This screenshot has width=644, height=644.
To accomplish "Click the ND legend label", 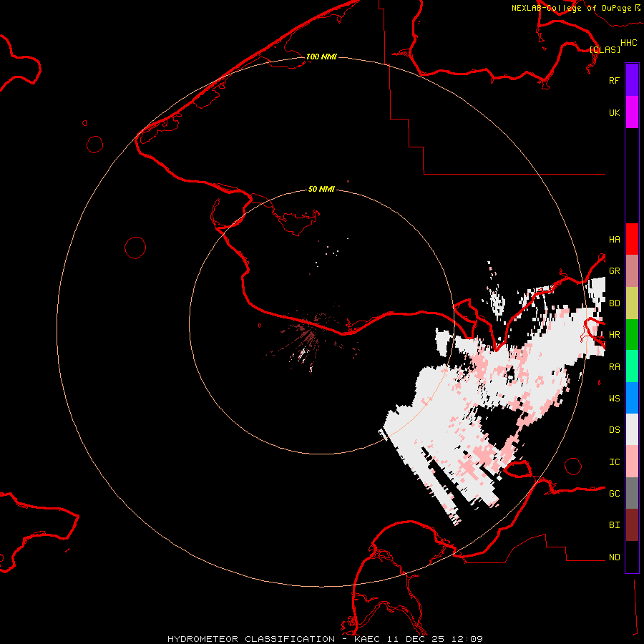I will click(614, 557).
